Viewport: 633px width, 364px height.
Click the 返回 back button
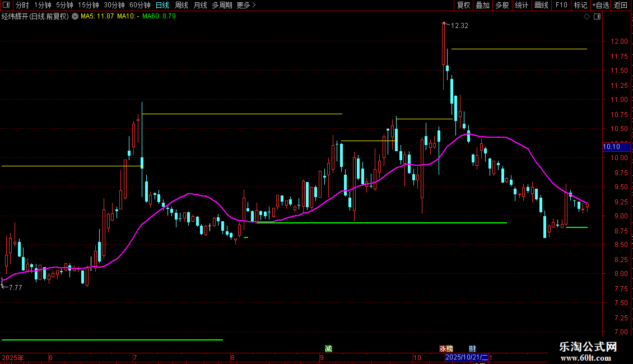pos(621,5)
